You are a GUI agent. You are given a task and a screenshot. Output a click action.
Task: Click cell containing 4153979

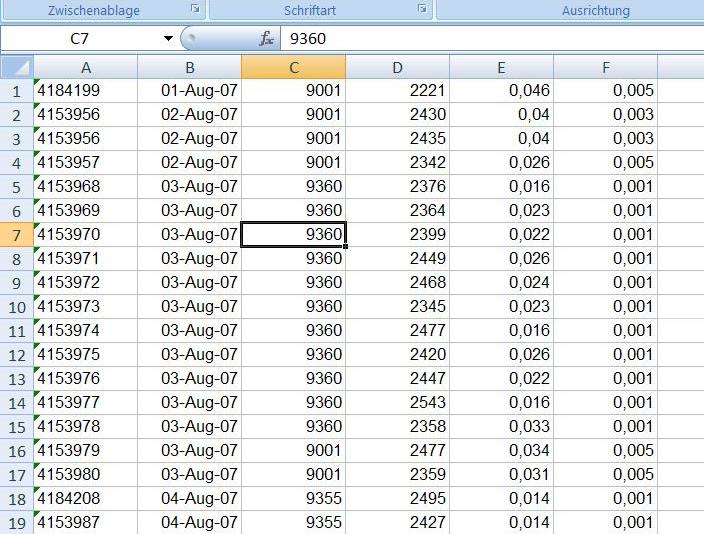click(86, 450)
